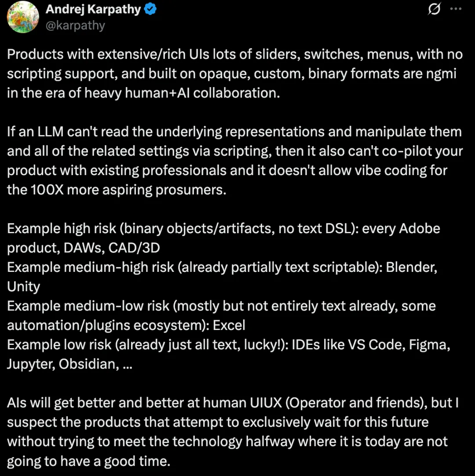The image size is (475, 476).
Task: Click the word "Figma" in the tweet
Action: tap(429, 344)
